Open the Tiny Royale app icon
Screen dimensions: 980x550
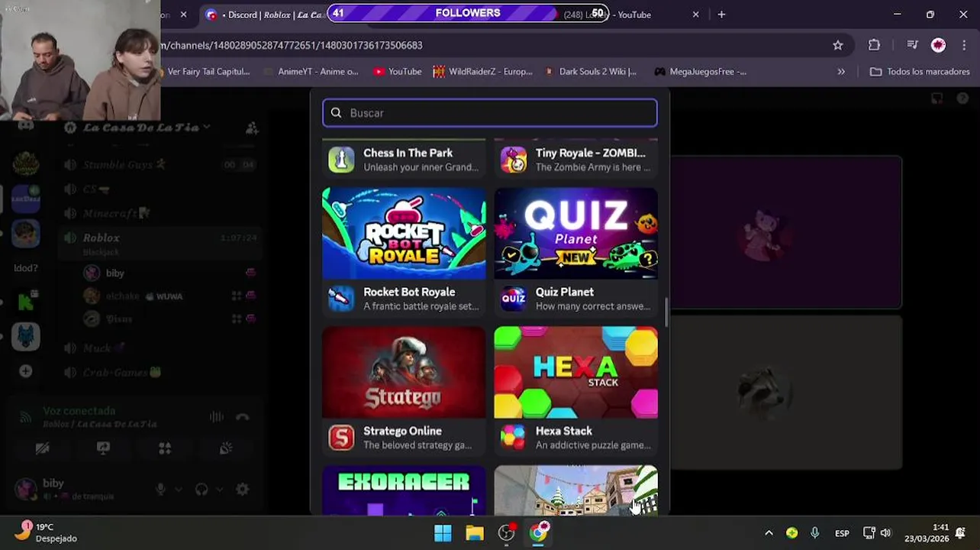pyautogui.click(x=514, y=159)
